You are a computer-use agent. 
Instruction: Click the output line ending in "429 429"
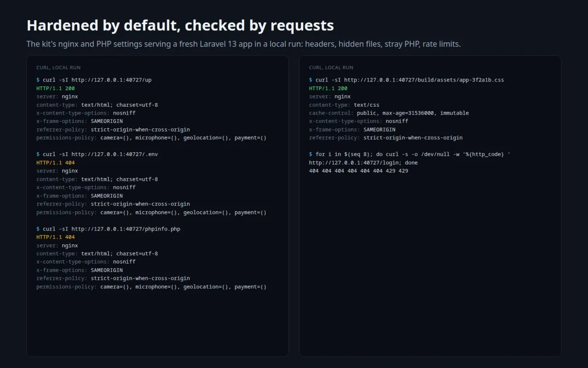[359, 171]
